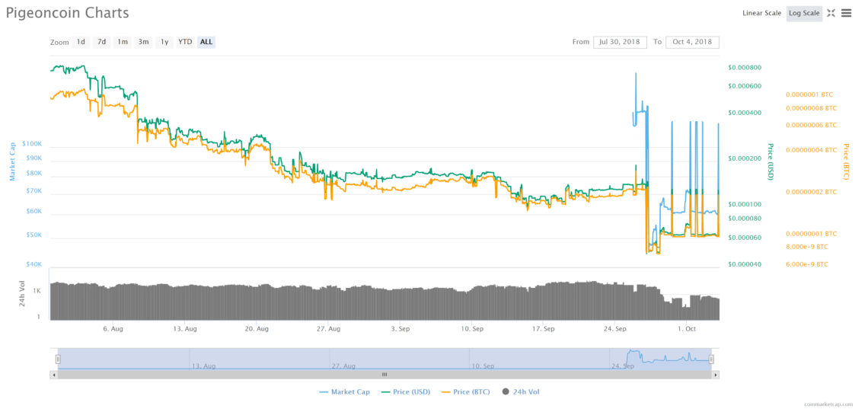This screenshot has height=409, width=868.
Task: Switch to Log Scale
Action: coord(804,13)
